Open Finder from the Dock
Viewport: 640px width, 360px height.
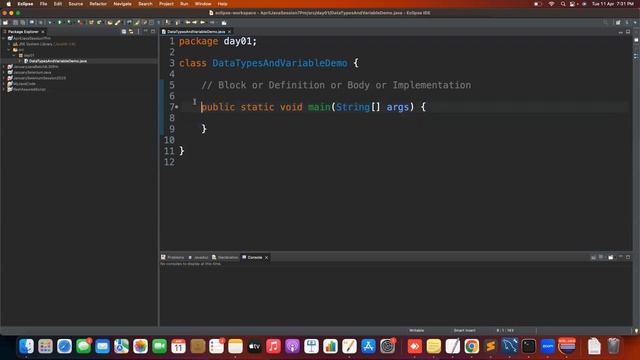(27, 346)
